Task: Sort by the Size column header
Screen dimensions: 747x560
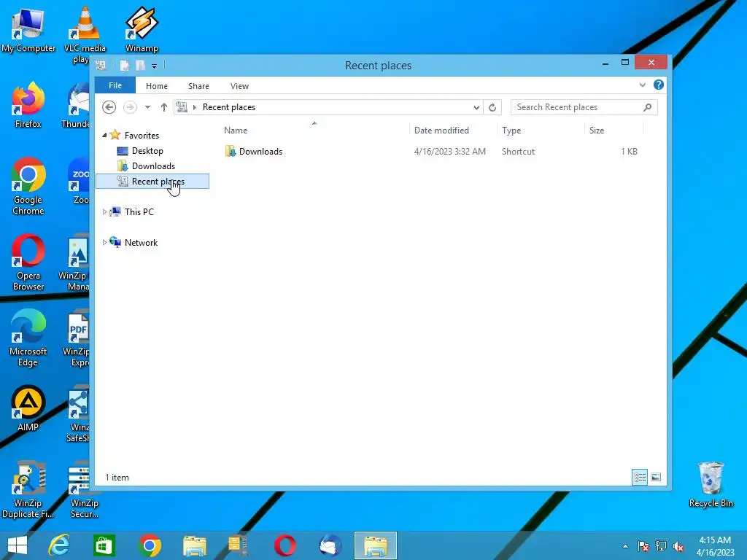Action: click(x=614, y=131)
